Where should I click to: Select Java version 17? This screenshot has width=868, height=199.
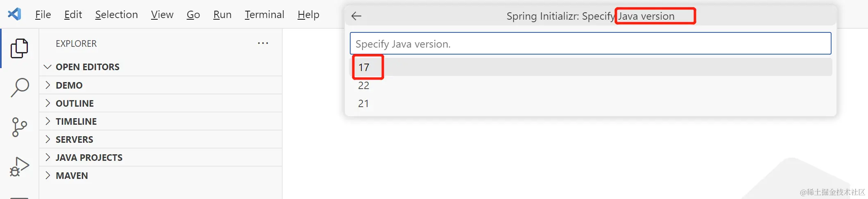[364, 67]
